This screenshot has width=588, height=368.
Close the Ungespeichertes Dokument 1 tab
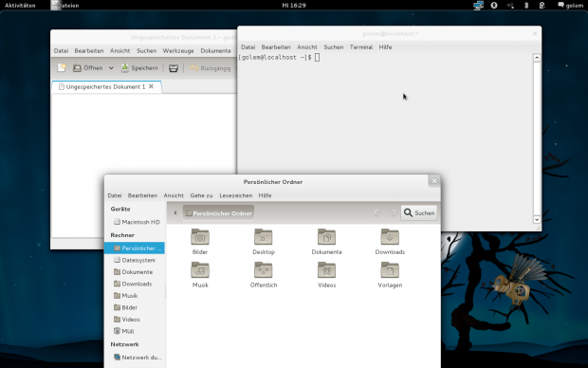coord(151,86)
